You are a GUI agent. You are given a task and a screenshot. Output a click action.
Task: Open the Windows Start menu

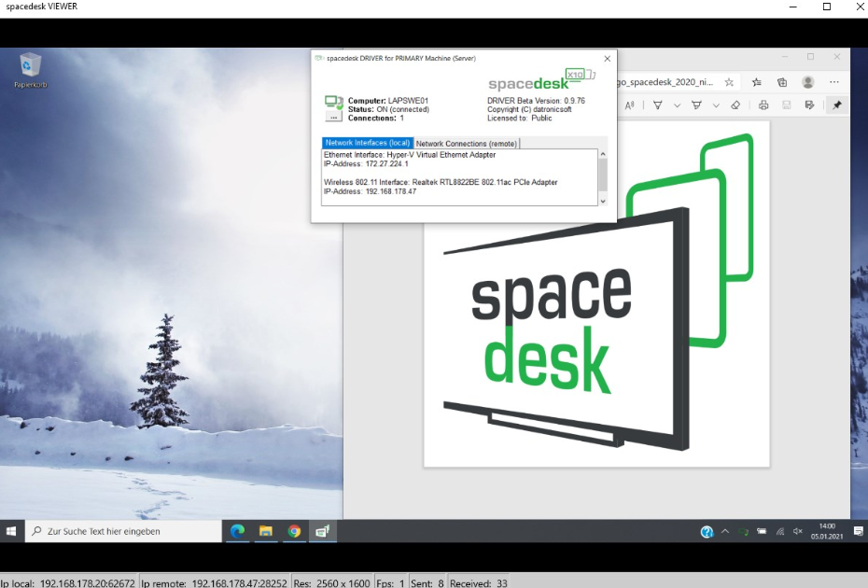(x=11, y=531)
